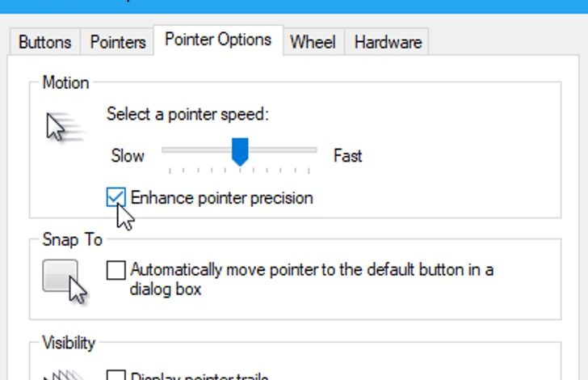Click the blue window title bar
588x380 pixels.
[294, 6]
